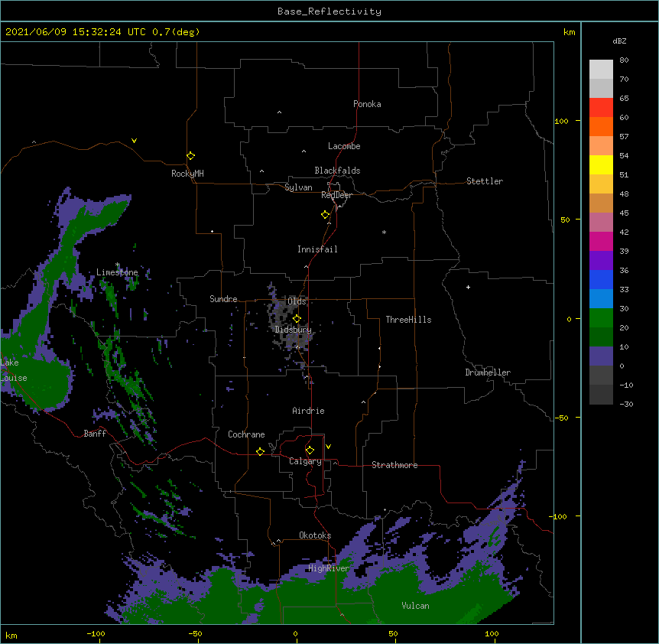The height and width of the screenshot is (644, 659).
Task: Click the Drumheller label
Action: click(x=488, y=372)
